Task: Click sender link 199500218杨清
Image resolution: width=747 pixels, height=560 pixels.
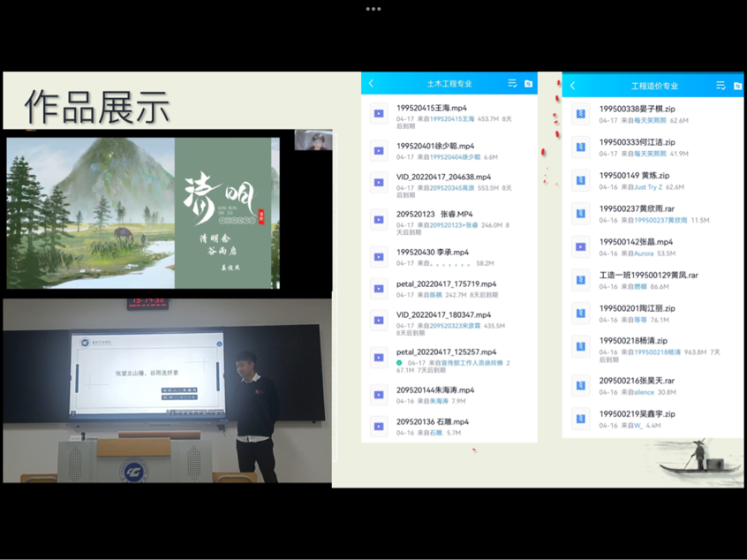Action: click(x=657, y=352)
